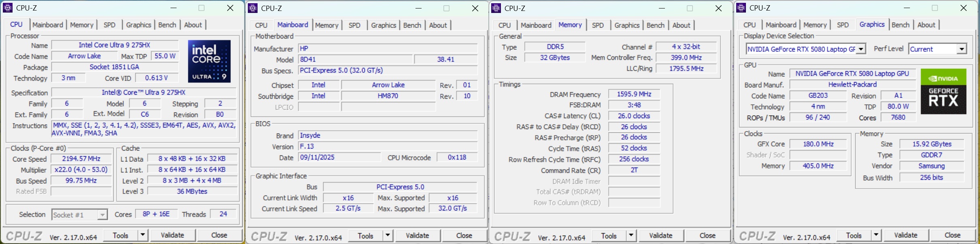980x244 pixels.
Task: Open the SPD tab in the Memory window
Action: pyautogui.click(x=597, y=25)
